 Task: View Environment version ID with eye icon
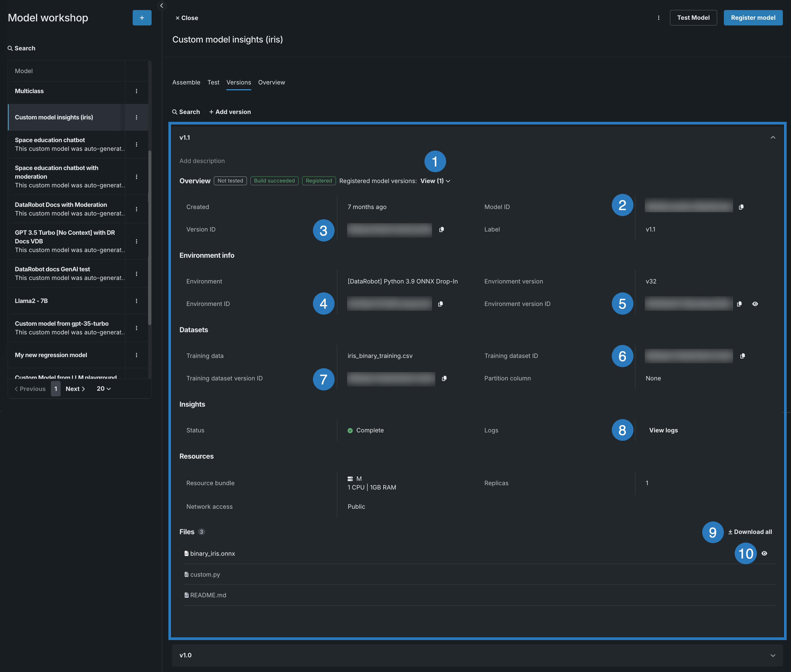point(755,304)
